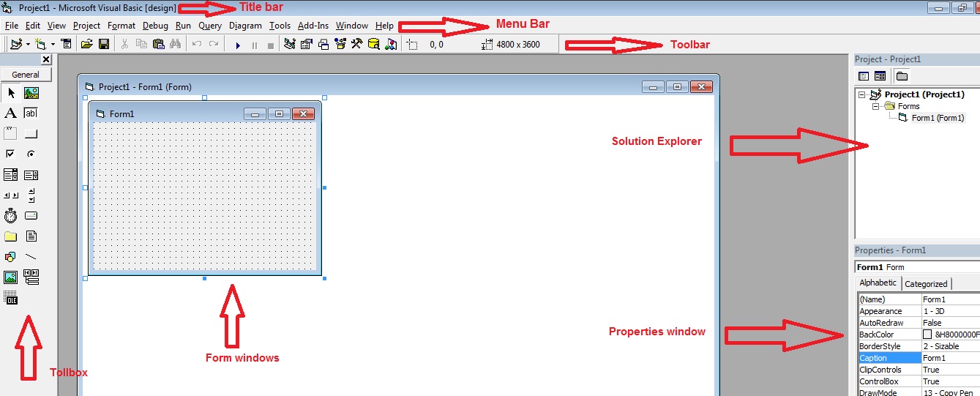The image size is (980, 396).
Task: Collapse the Project1 (Project1) tree node
Action: coord(863,94)
